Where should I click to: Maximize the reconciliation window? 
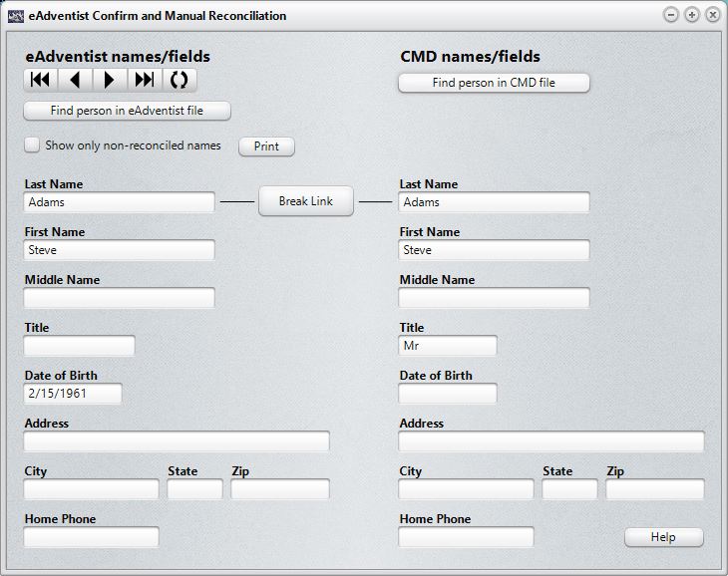[x=692, y=15]
